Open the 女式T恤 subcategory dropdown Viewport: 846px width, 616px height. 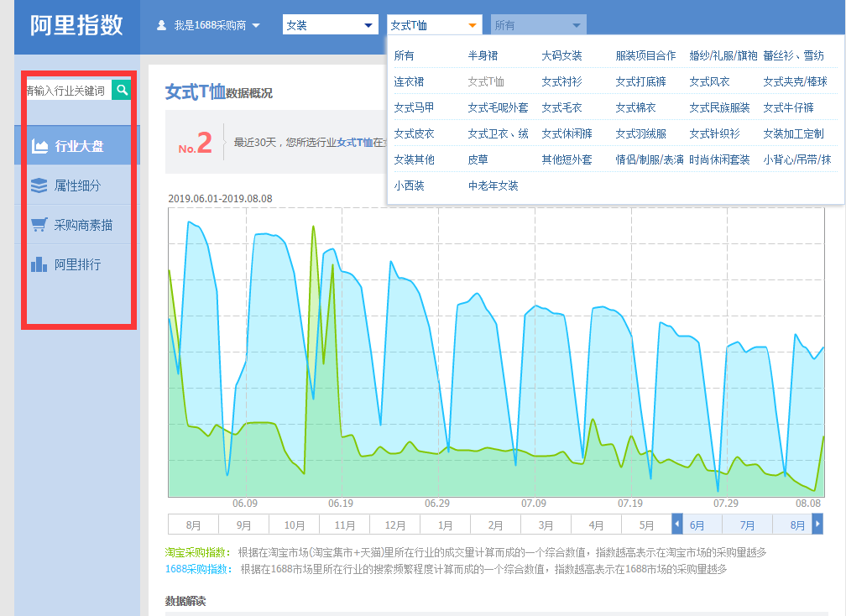[435, 25]
